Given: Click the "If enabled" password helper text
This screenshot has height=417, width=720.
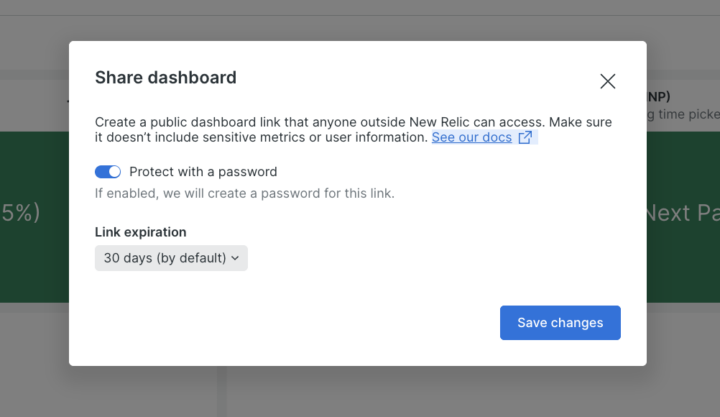Looking at the screenshot, I should 244,193.
